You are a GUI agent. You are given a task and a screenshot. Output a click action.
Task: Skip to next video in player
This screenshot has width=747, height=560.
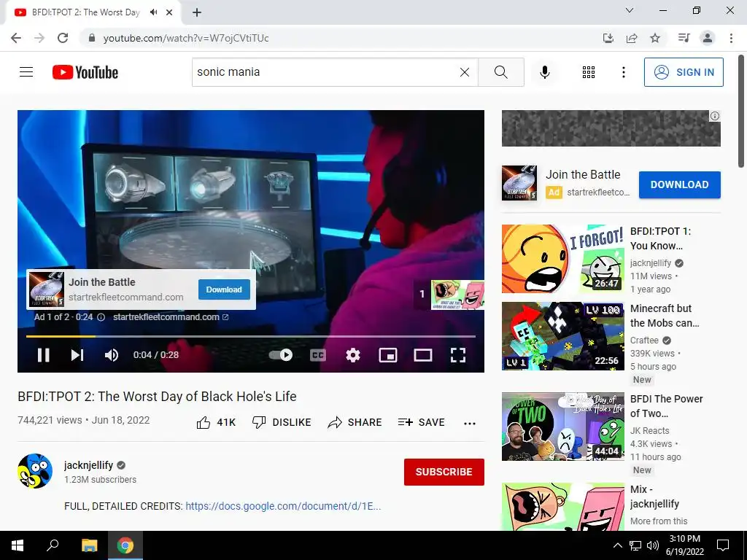point(77,355)
